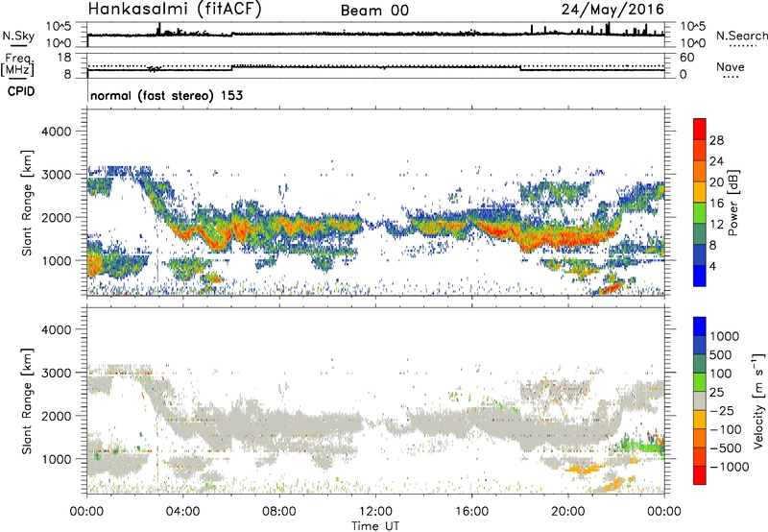Click the gray segment of Velocity color bar
The height and width of the screenshot is (532, 768).
700,401
